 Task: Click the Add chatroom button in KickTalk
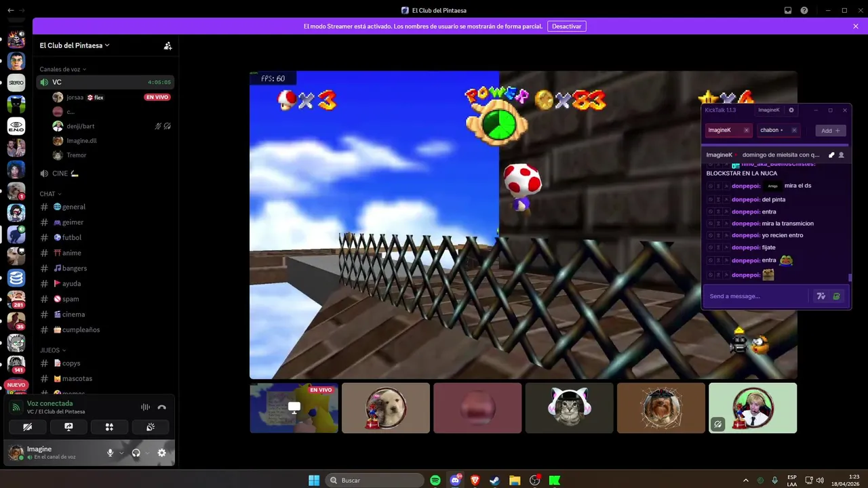click(831, 130)
